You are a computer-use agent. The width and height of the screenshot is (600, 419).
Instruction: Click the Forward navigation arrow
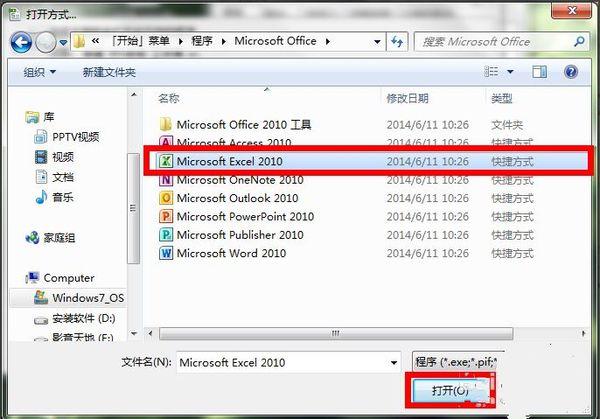(46, 42)
